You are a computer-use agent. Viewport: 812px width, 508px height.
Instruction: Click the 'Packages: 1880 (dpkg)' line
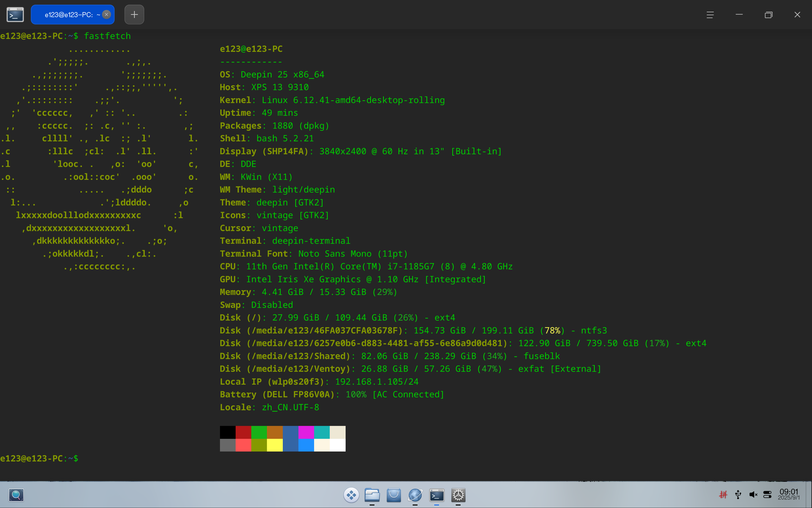coord(275,126)
